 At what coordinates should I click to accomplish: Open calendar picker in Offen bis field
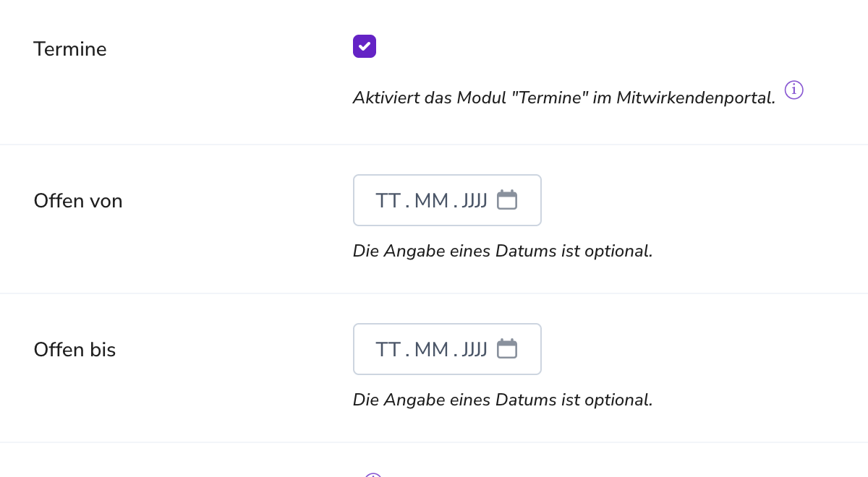507,349
